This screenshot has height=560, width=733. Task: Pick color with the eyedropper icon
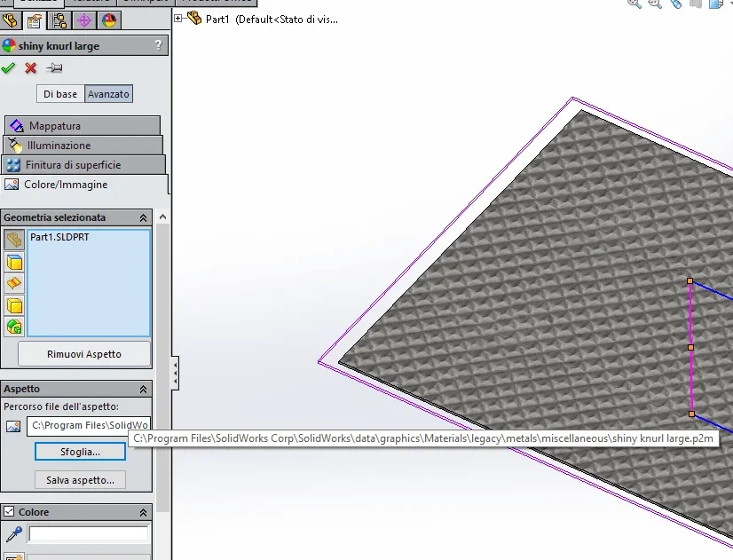point(14,534)
